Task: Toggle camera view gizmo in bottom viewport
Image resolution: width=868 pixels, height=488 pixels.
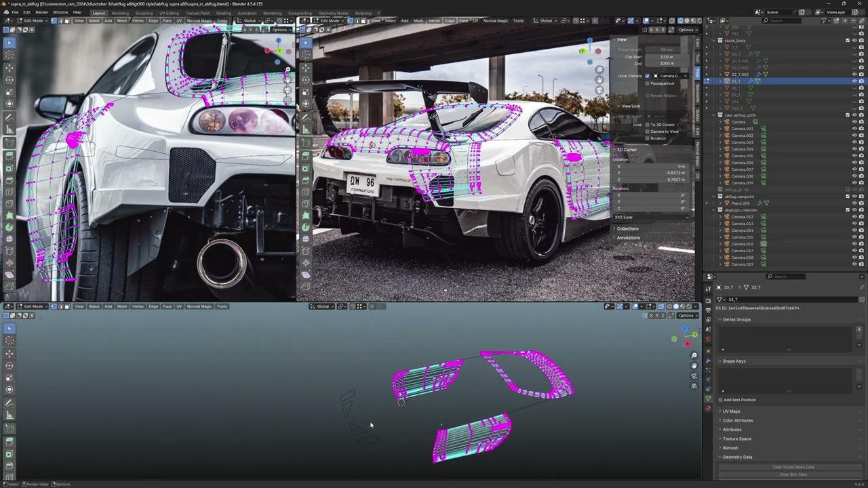Action: (x=694, y=376)
